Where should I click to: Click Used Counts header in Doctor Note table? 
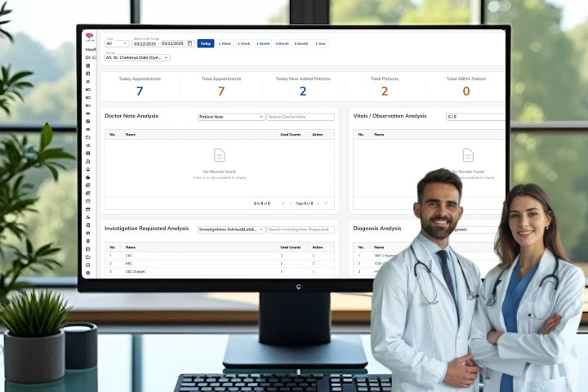pyautogui.click(x=290, y=134)
